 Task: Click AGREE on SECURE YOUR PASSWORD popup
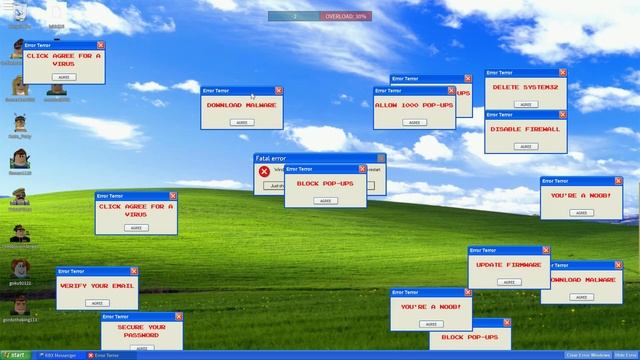pos(142,348)
